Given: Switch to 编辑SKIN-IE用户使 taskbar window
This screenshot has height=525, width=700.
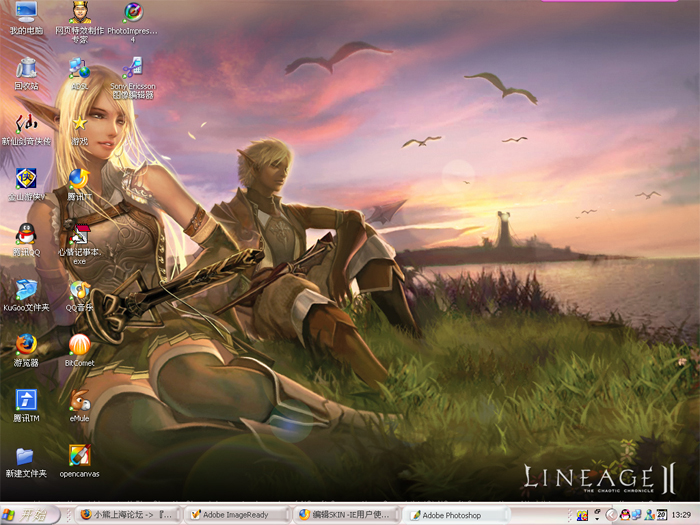Looking at the screenshot, I should pyautogui.click(x=346, y=515).
